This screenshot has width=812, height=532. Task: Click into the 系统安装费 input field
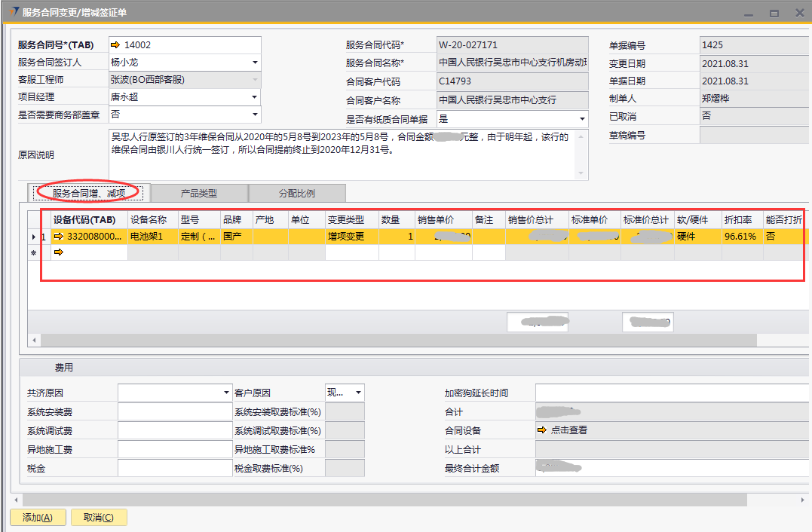[174, 411]
